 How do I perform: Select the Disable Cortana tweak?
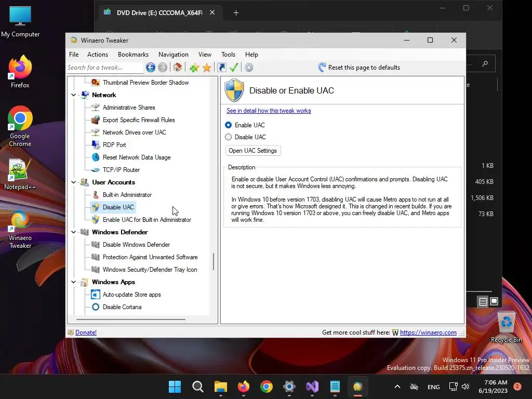tap(116, 307)
